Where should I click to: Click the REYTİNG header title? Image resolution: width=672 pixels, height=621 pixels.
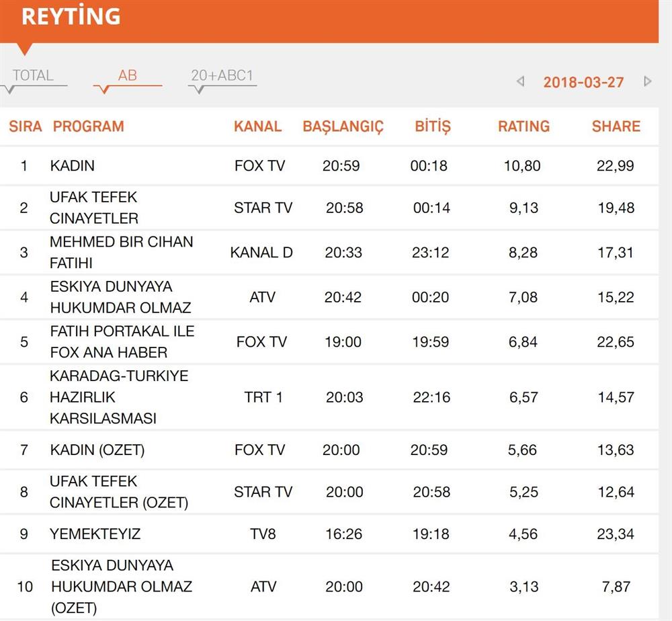(71, 17)
